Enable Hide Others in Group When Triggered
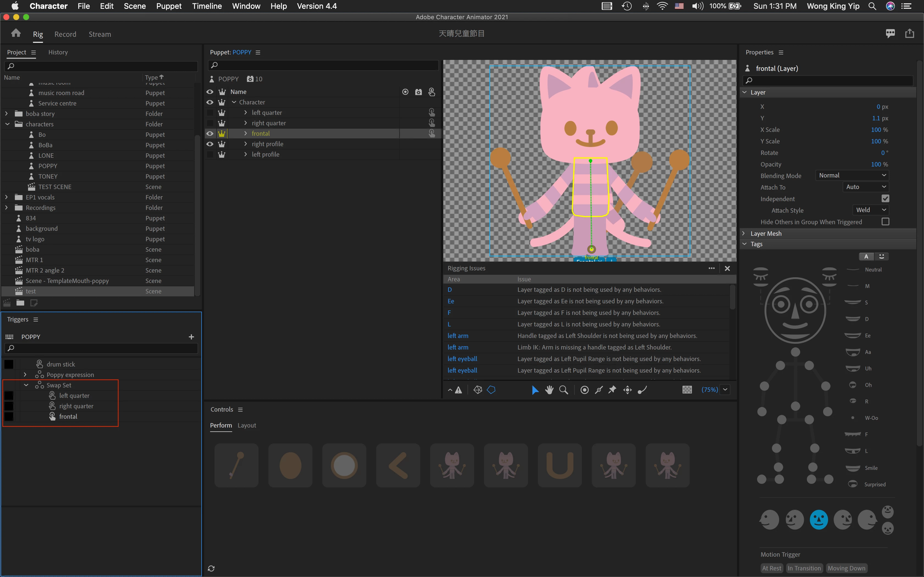The image size is (924, 577). click(x=885, y=222)
